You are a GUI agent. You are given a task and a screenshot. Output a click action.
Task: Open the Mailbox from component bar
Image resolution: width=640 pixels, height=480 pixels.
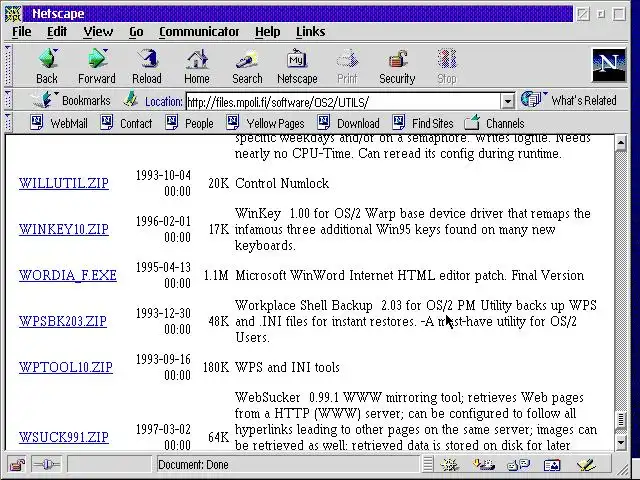[484, 464]
